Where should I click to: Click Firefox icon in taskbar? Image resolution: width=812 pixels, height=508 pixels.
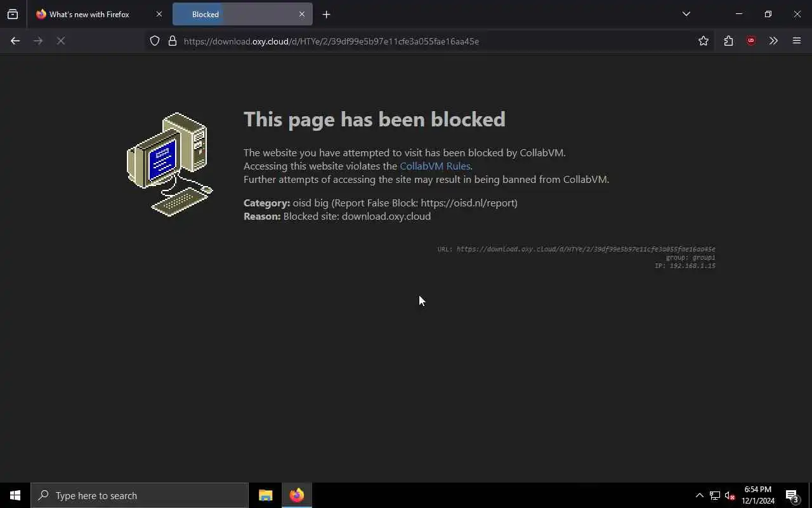297,495
